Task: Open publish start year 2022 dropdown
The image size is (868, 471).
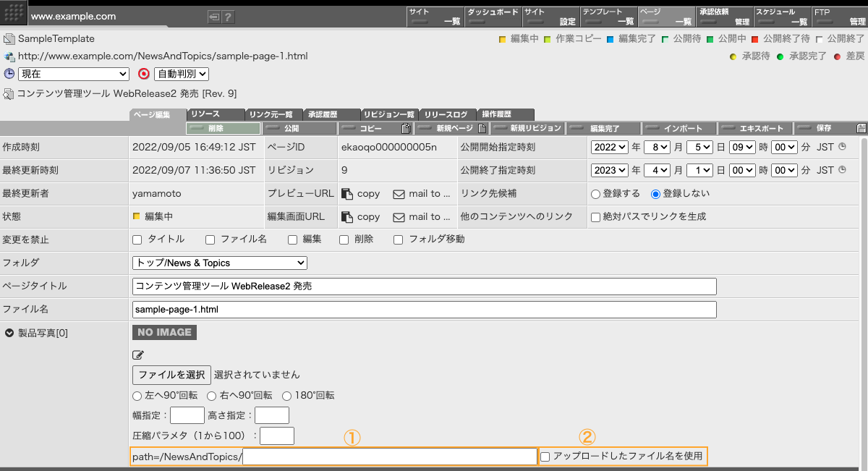Action: point(610,147)
